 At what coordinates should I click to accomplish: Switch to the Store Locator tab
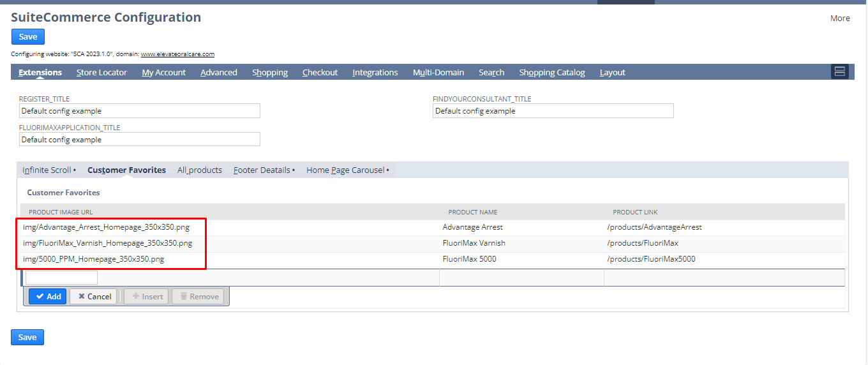click(x=101, y=73)
